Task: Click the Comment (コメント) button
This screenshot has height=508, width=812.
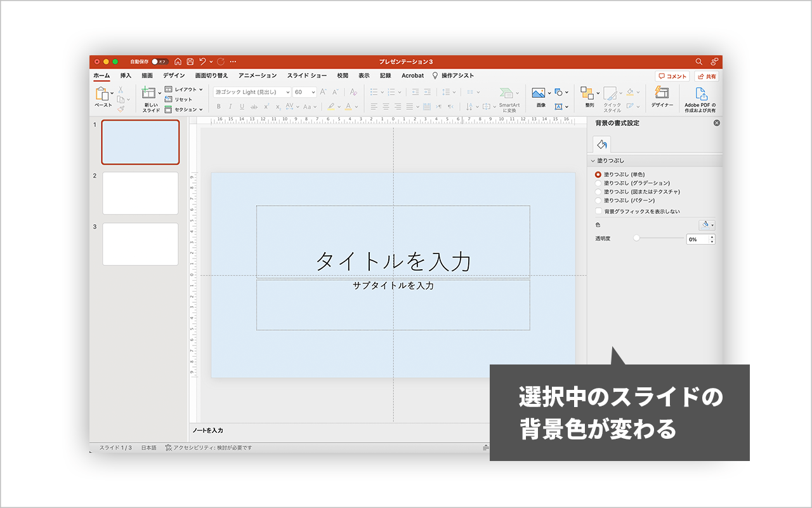Action: [672, 76]
